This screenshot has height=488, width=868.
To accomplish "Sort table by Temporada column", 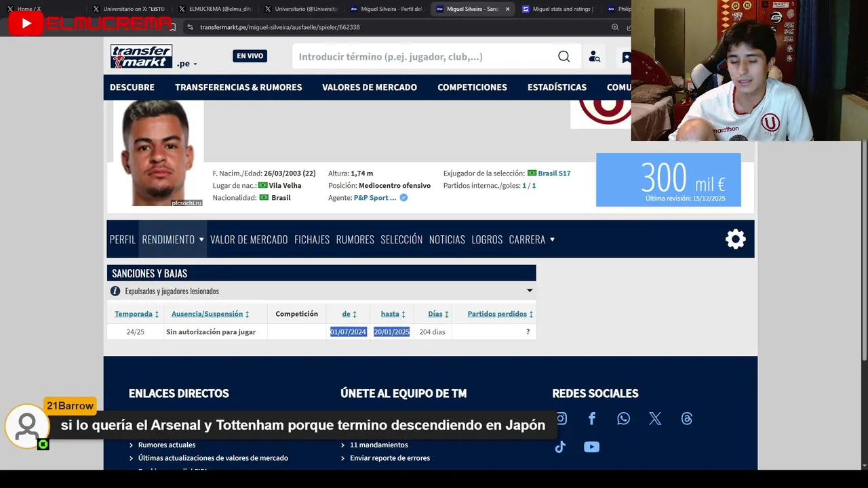I will 136,314.
